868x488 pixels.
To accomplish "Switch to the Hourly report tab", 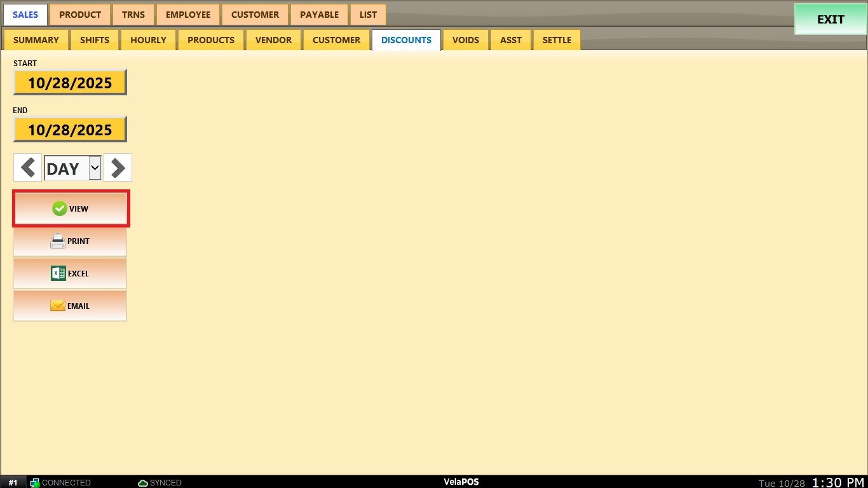I will click(x=148, y=40).
